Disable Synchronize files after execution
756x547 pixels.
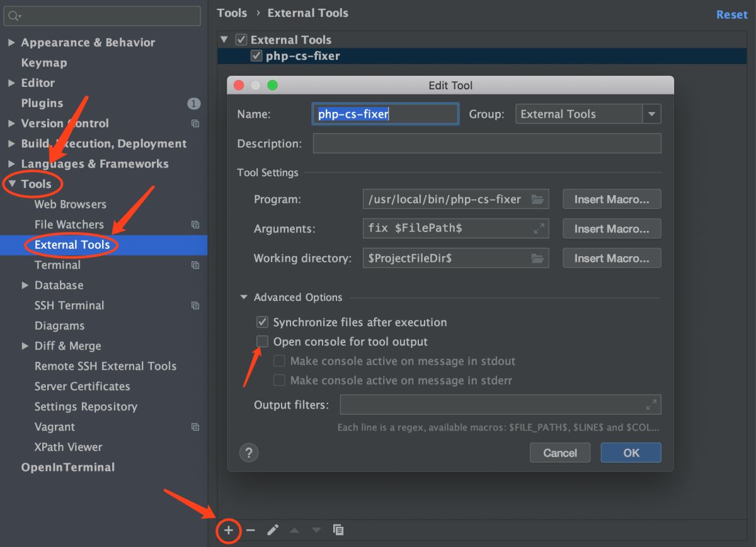click(x=263, y=322)
